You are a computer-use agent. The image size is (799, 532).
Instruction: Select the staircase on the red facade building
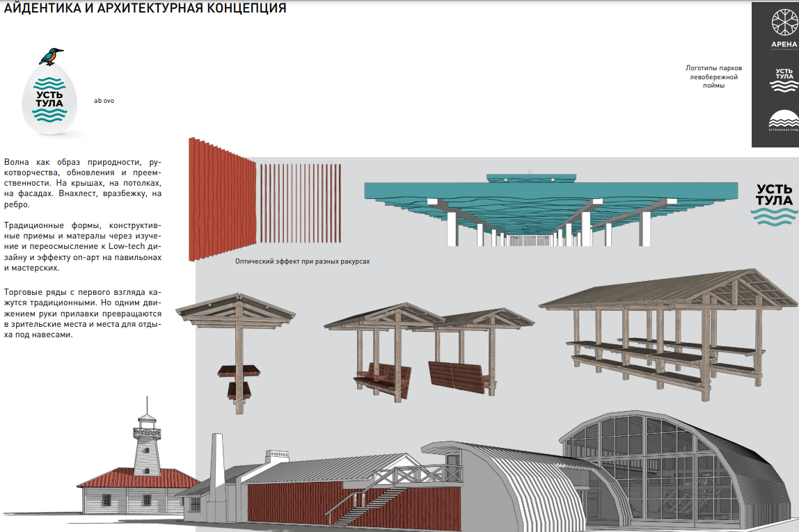(x=362, y=504)
